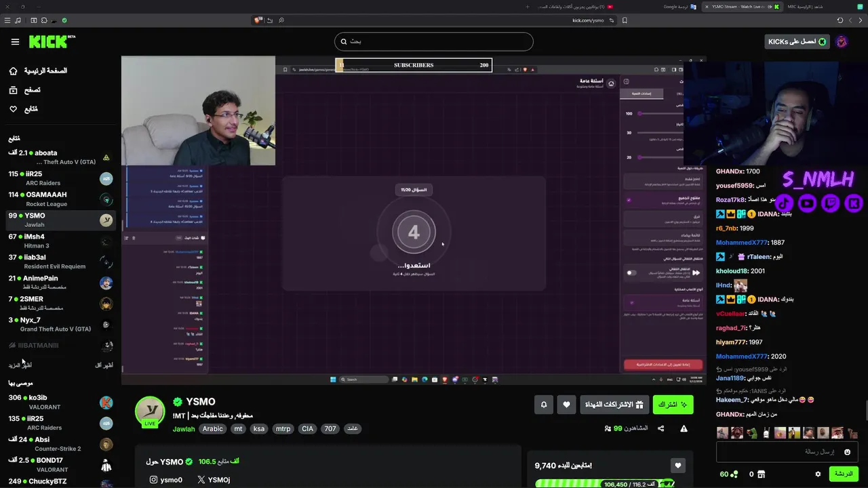Click the report warning triangle icon

click(684, 428)
